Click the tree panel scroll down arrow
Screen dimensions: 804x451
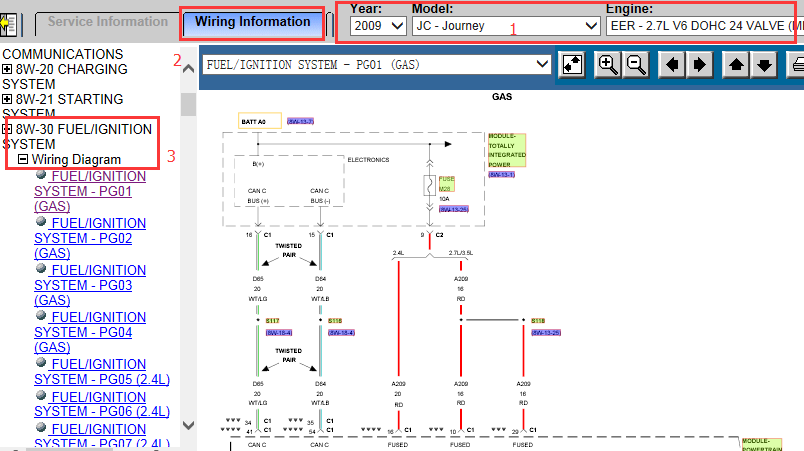pyautogui.click(x=189, y=425)
